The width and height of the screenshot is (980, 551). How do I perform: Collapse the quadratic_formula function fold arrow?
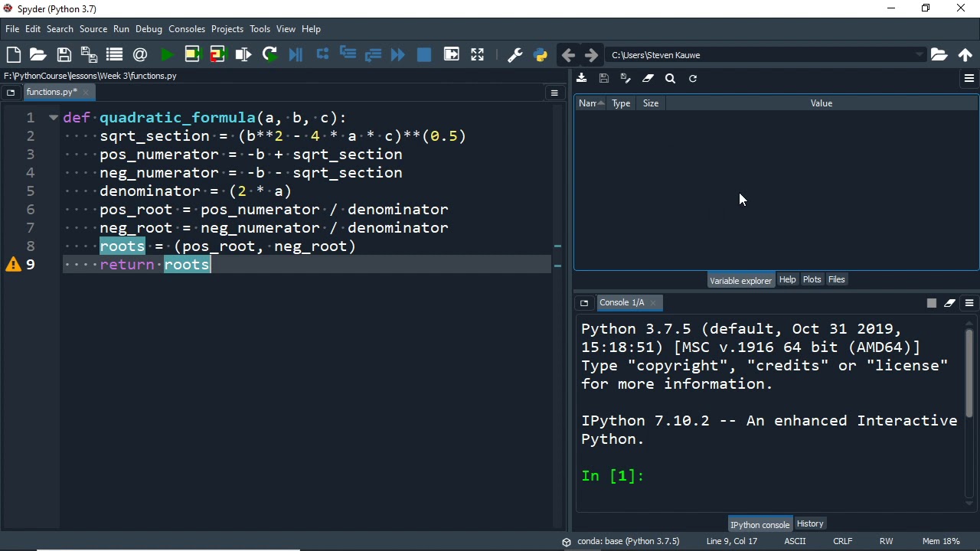tap(54, 118)
